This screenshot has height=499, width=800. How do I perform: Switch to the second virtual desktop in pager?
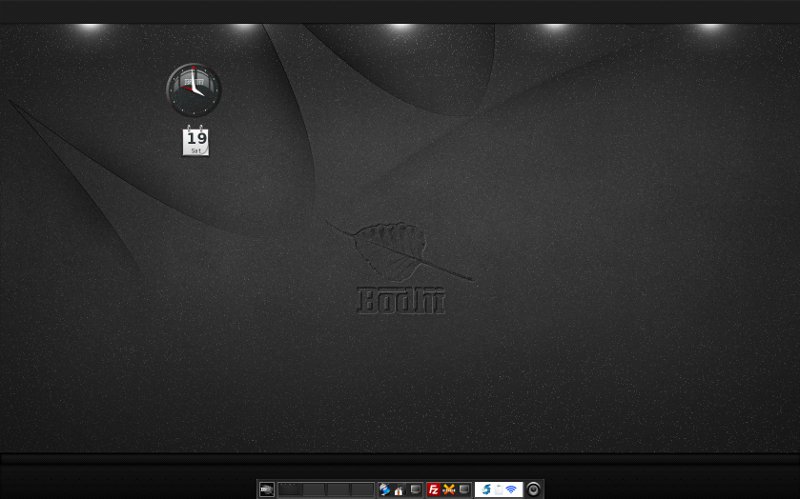tap(314, 490)
